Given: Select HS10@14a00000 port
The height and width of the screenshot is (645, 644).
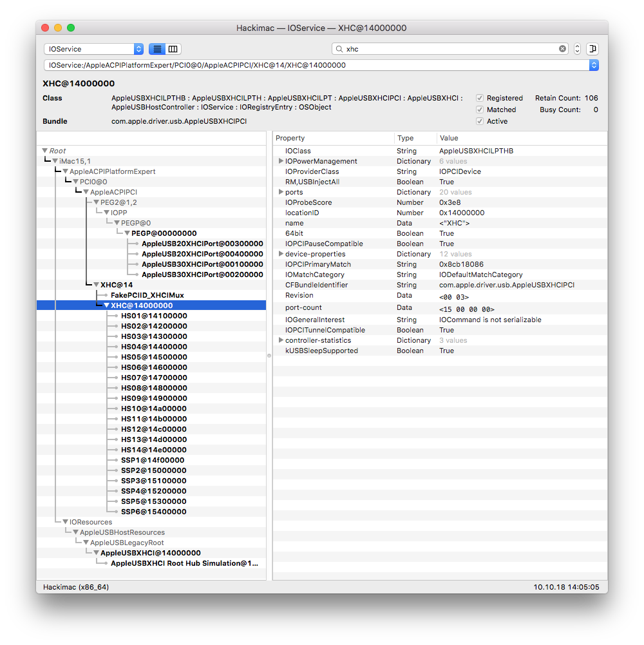Looking at the screenshot, I should tap(154, 409).
